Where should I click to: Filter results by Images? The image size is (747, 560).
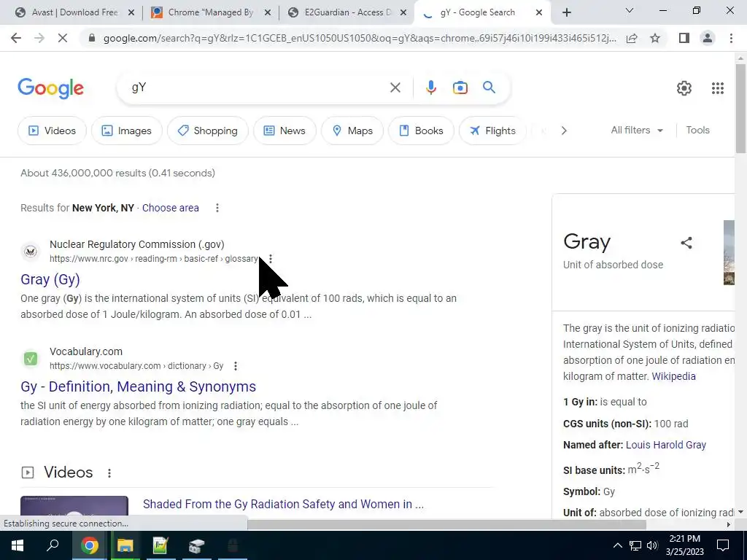coord(127,131)
